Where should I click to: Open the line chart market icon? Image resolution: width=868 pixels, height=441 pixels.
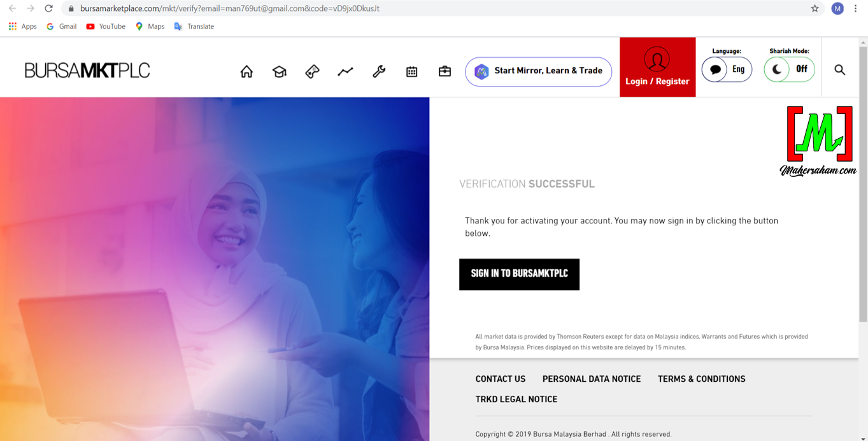[345, 71]
